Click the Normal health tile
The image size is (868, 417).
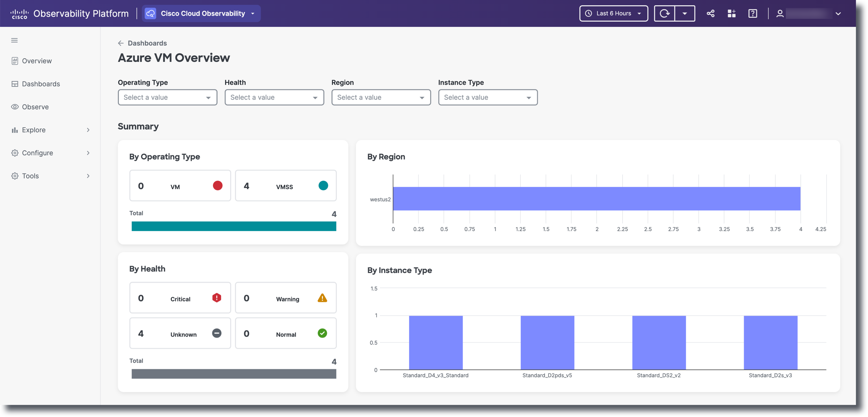(x=286, y=333)
